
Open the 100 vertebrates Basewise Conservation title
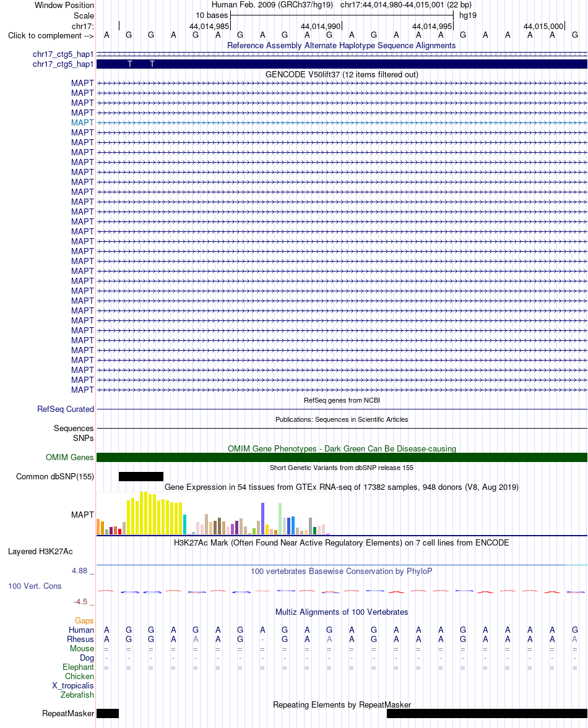[342, 571]
